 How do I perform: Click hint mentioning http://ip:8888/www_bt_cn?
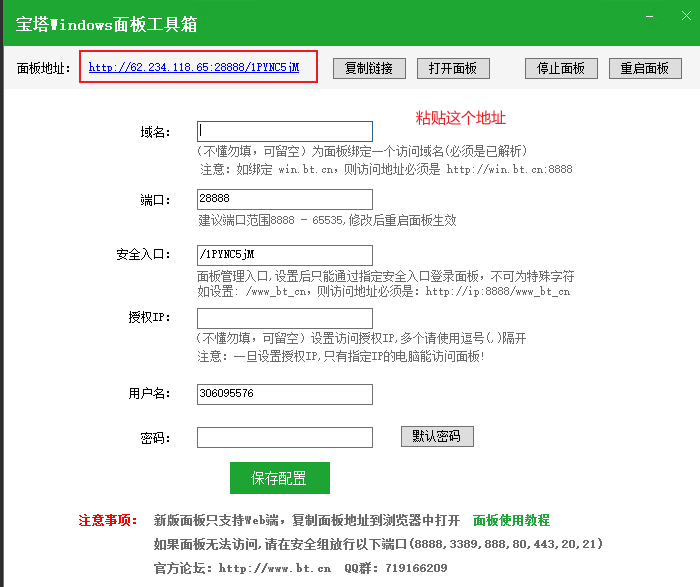(x=383, y=291)
